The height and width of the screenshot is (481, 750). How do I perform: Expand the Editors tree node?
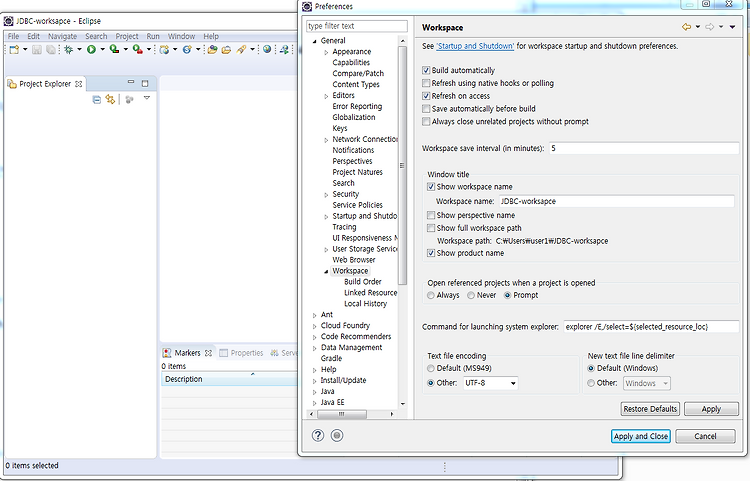(x=326, y=96)
